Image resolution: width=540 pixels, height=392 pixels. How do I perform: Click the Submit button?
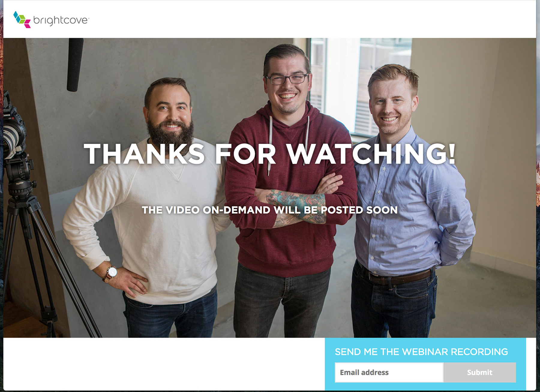click(480, 372)
